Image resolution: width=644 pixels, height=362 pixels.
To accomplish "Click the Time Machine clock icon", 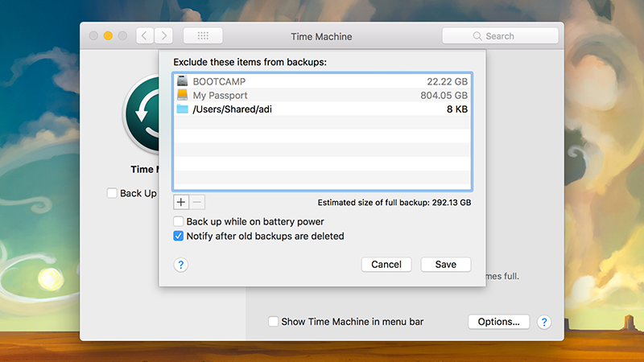I will point(142,113).
